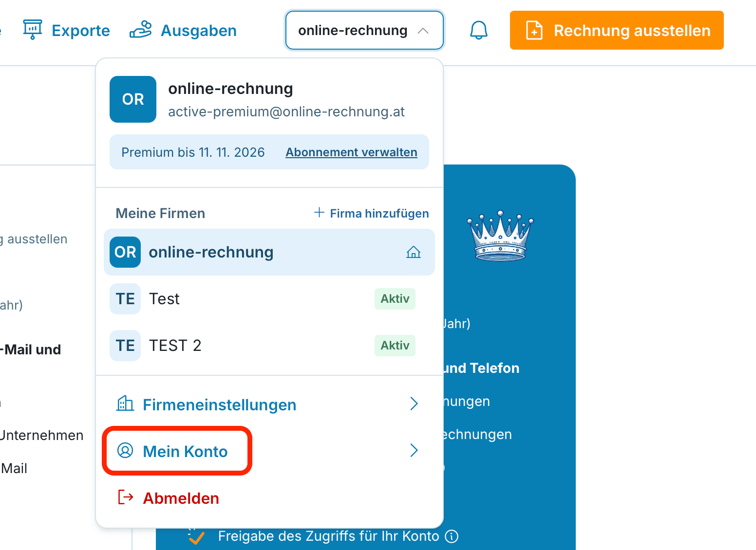
Task: Click the Meine Firmen heading
Action: click(x=160, y=213)
